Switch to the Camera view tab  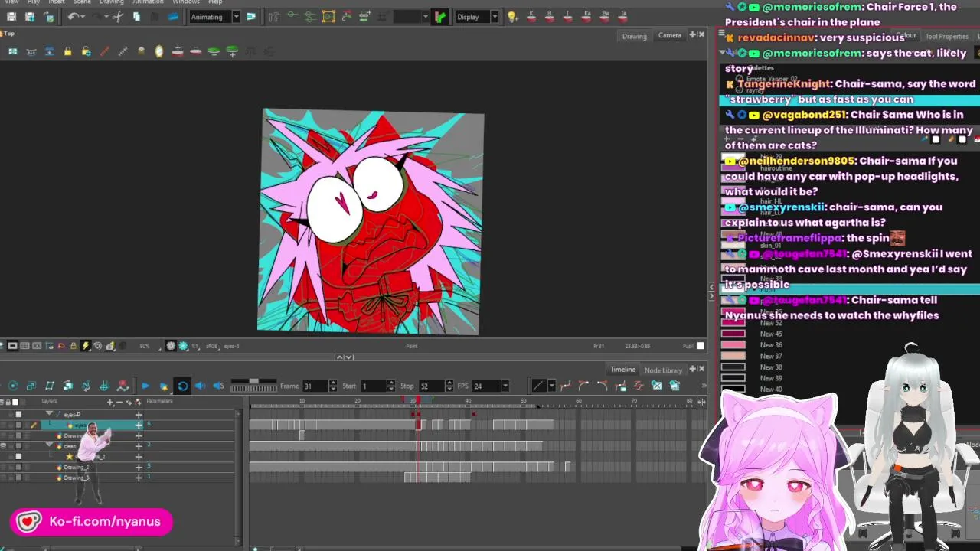pos(670,35)
